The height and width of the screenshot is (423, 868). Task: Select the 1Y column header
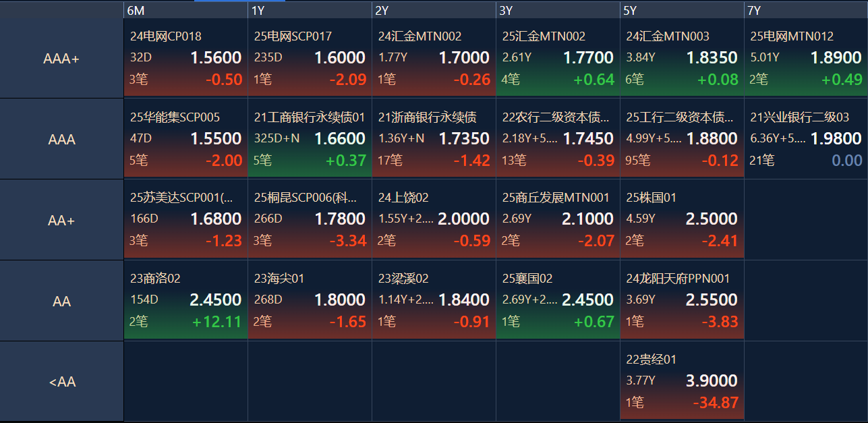[x=310, y=10]
